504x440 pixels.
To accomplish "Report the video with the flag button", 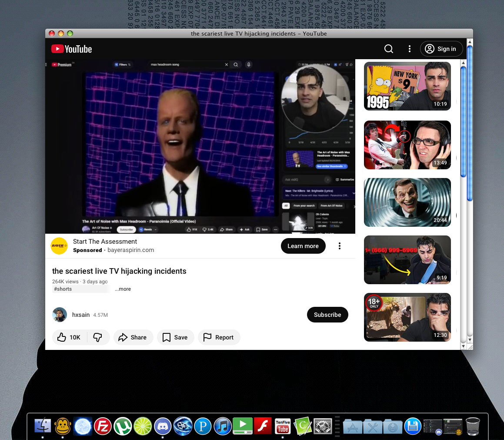I will coord(219,337).
